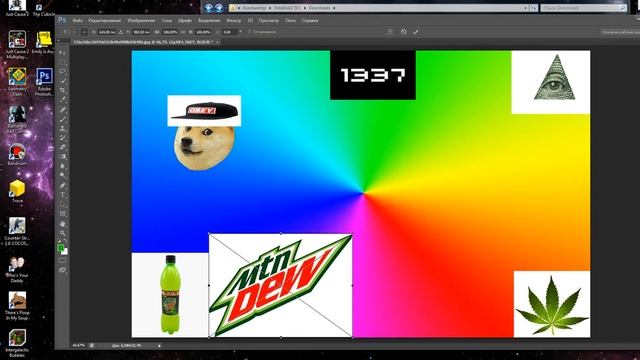The height and width of the screenshot is (360, 640).
Task: Go back in the Explorer window
Action: pos(209,7)
